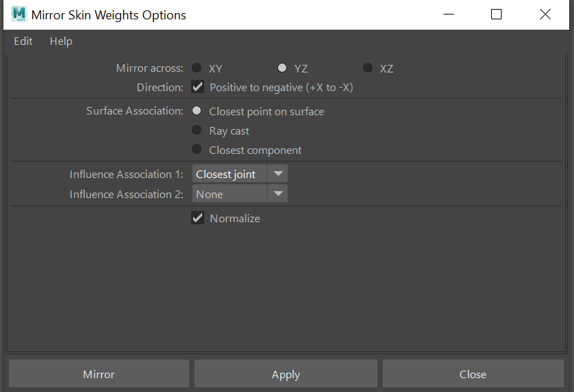Minimize the Mirror Skin Weights window
The height and width of the screenshot is (392, 574).
[x=448, y=14]
